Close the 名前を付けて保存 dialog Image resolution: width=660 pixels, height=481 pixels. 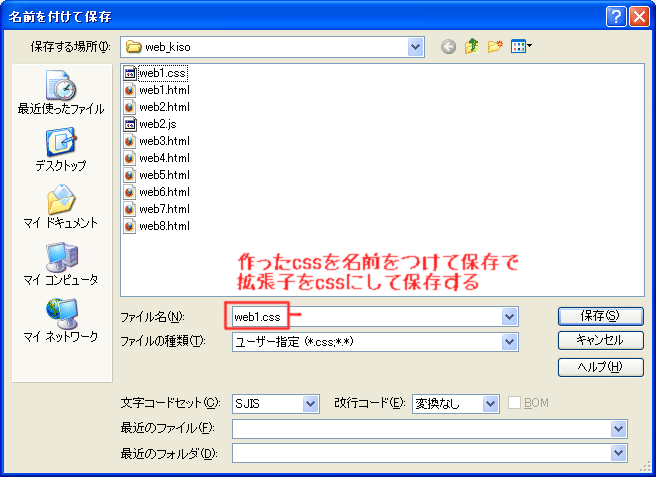tap(639, 17)
